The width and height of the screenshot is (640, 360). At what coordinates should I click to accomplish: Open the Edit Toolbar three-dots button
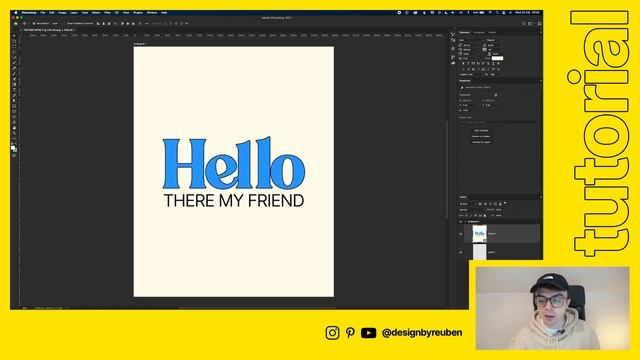point(14,139)
